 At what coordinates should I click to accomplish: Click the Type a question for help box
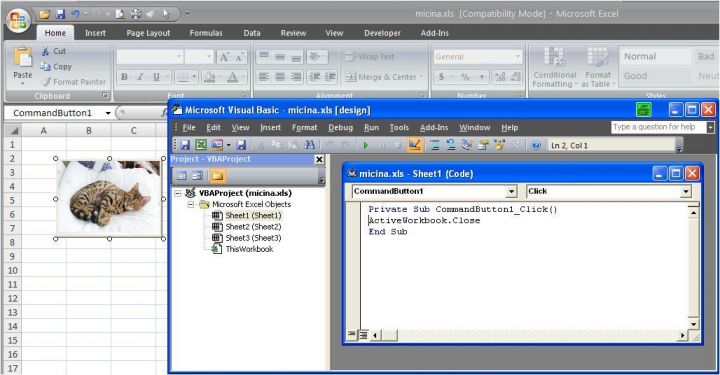(x=659, y=127)
